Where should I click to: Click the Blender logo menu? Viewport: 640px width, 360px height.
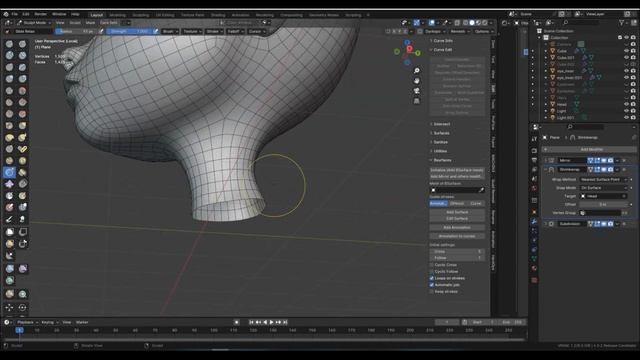[x=6, y=14]
